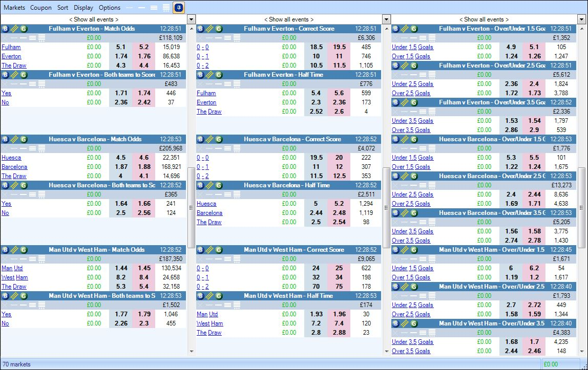The height and width of the screenshot is (370, 588).
Task: Open the events dropdown above Fulham v Everton Over/Under 1.5
Action: (582, 19)
